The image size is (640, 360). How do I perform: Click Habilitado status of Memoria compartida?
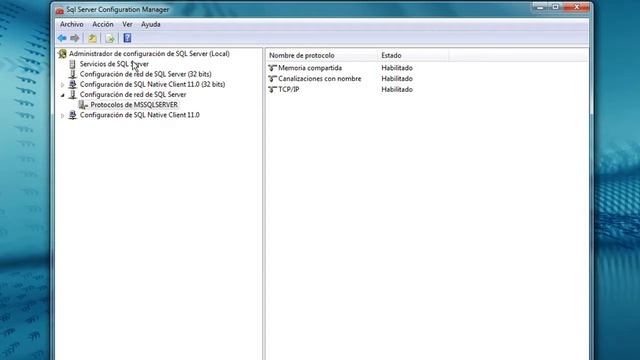tap(397, 68)
